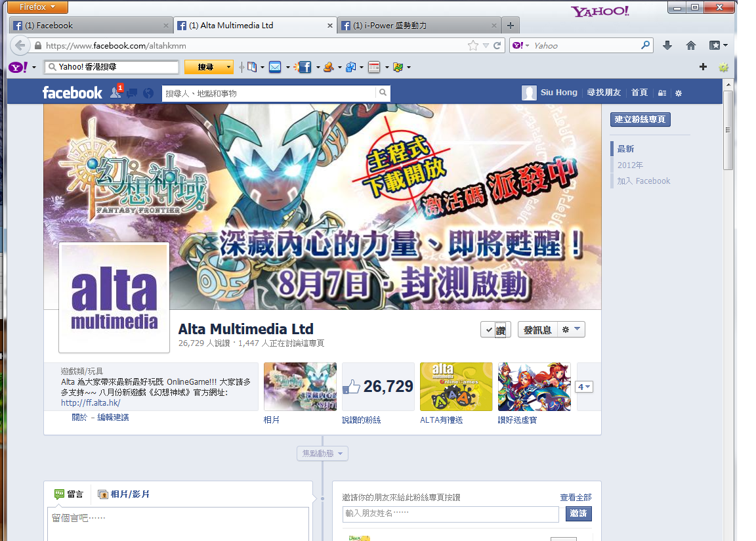The image size is (756, 541).
Task: Click the messenger people icon on Yahoo toolbar
Action: (351, 67)
